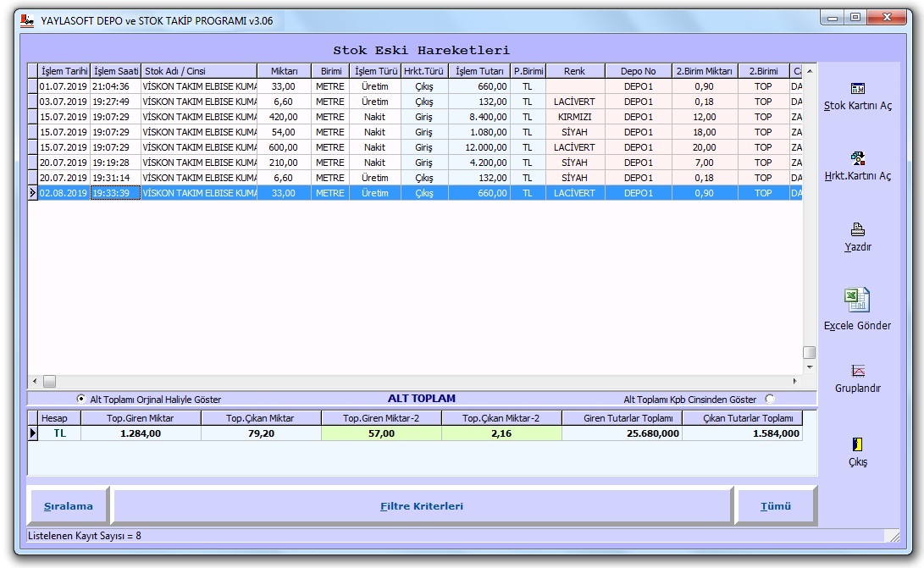Click the subtotal grid row indicator arrow
This screenshot has width=924, height=568.
tap(33, 433)
